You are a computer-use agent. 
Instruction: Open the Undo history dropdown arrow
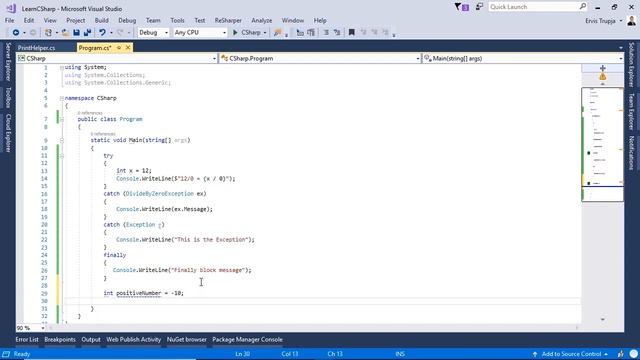111,32
